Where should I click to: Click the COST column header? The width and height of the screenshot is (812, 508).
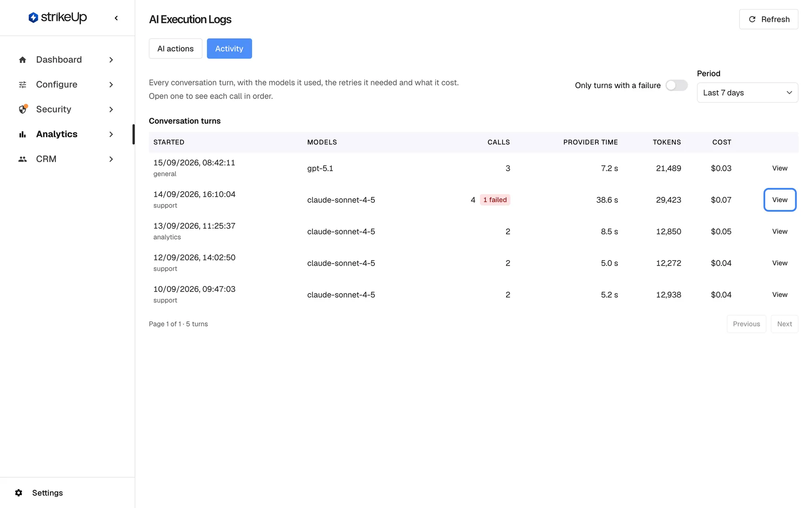[722, 142]
